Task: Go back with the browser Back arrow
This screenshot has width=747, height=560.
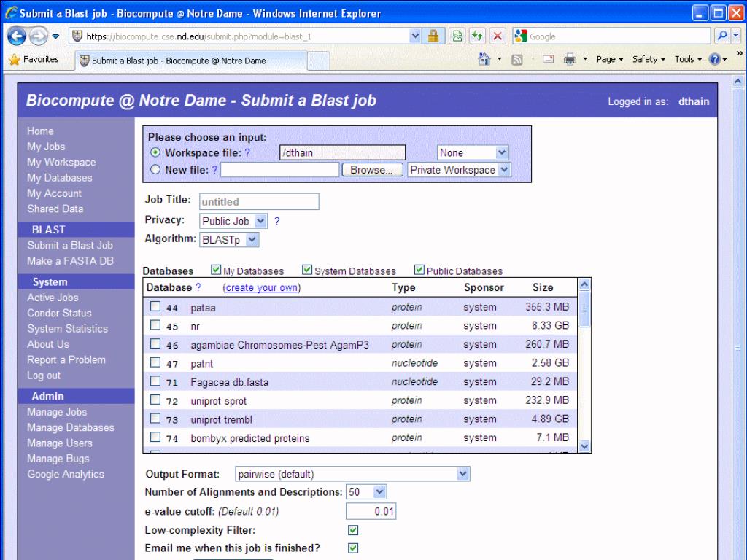Action: tap(16, 36)
